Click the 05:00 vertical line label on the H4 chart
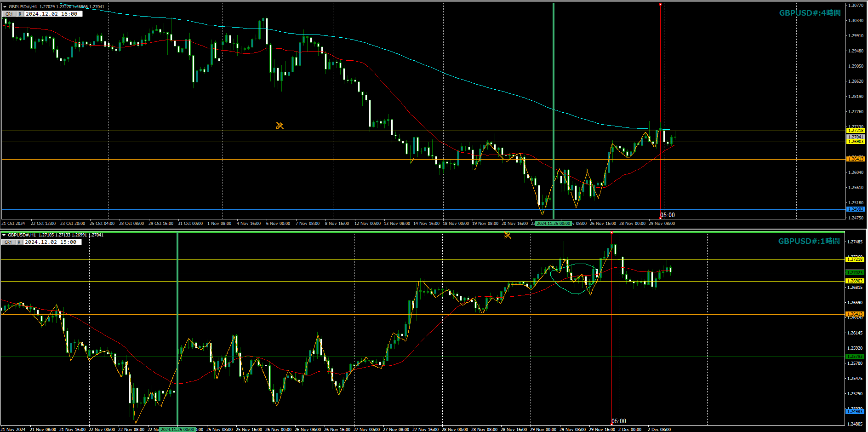The width and height of the screenshot is (868, 432). (x=668, y=215)
